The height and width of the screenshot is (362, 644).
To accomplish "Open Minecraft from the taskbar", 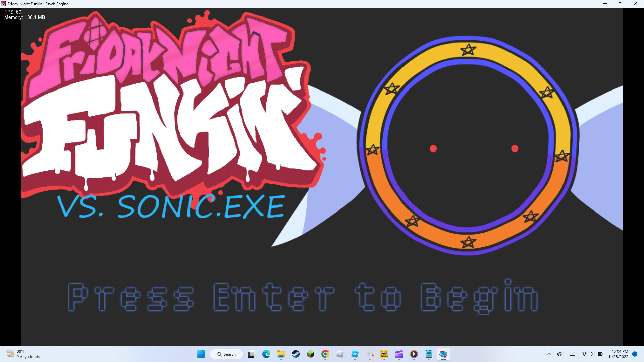I will click(310, 354).
